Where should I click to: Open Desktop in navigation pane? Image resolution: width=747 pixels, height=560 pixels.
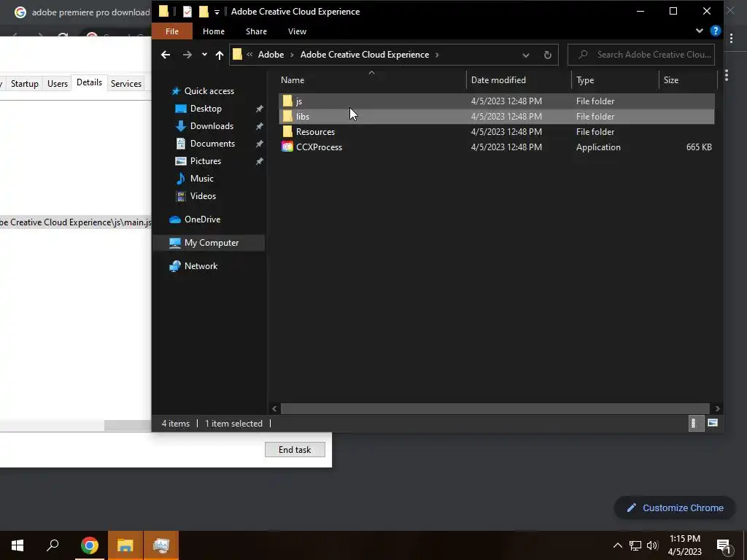pos(206,109)
